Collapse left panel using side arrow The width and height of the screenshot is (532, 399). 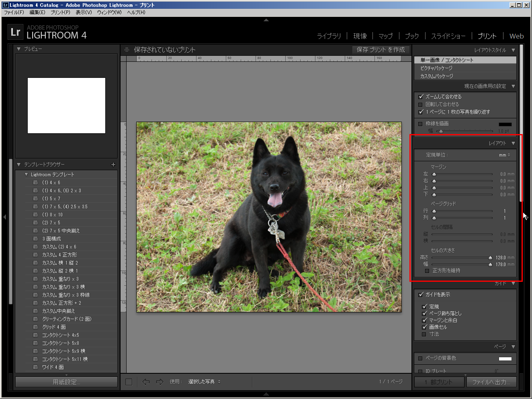pos(4,217)
